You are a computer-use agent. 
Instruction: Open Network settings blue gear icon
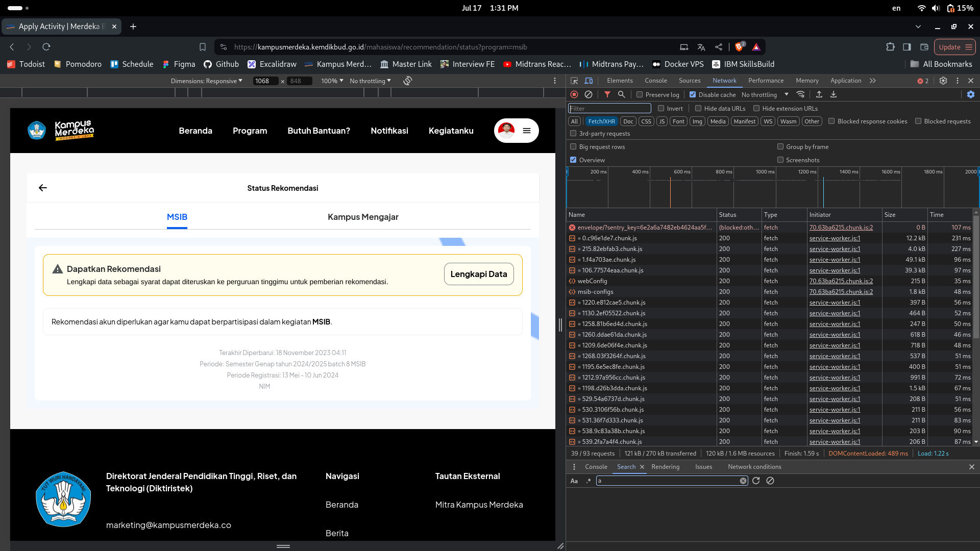[x=971, y=94]
